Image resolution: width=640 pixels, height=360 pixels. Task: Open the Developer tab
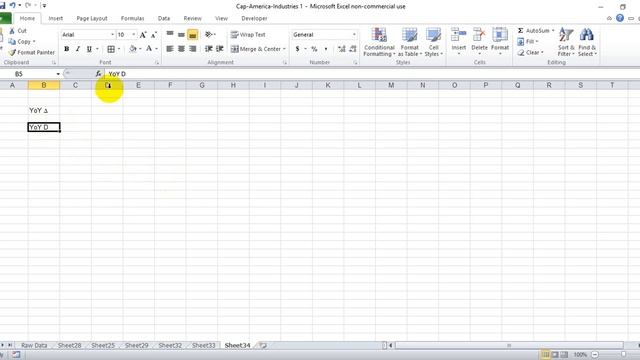point(254,18)
